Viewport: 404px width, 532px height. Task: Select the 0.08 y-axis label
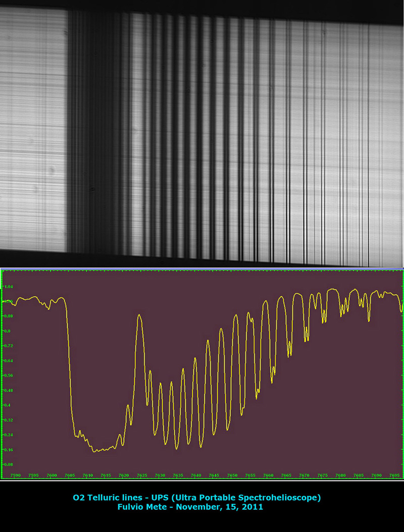(8, 464)
